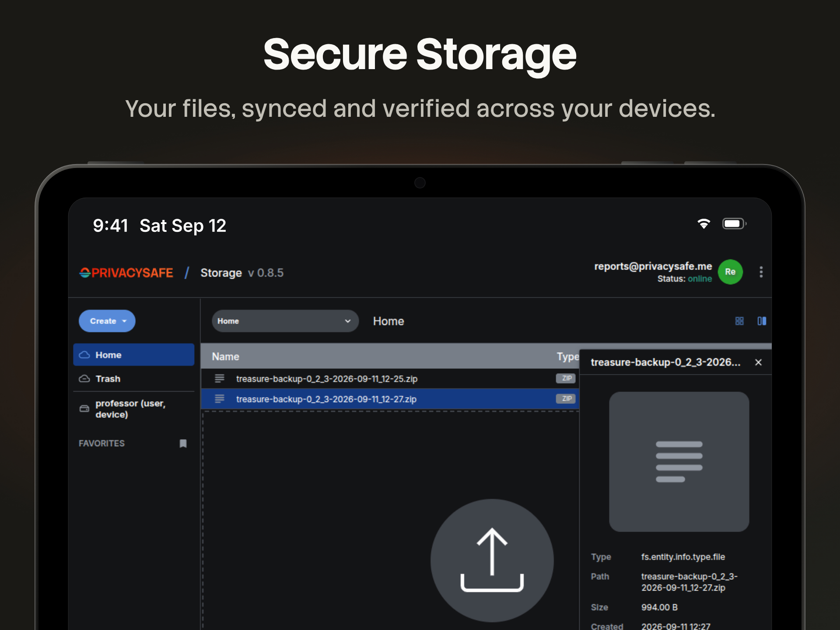
Task: Click the fs.entity.info.type.file value
Action: point(683,557)
